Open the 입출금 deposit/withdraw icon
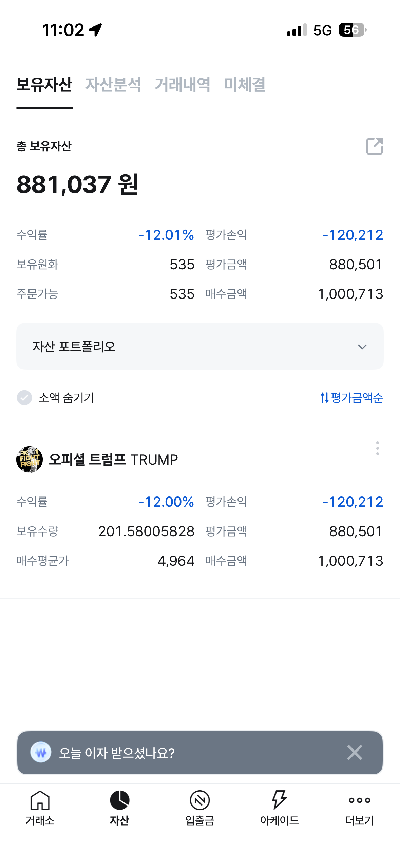This screenshot has height=868, width=400. click(199, 800)
